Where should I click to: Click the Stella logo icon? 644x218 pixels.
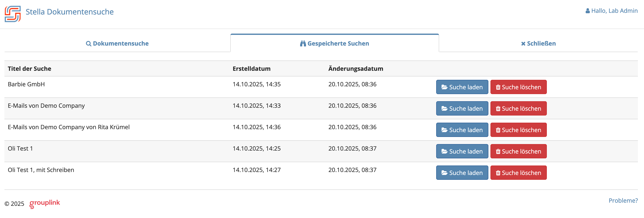coord(12,14)
